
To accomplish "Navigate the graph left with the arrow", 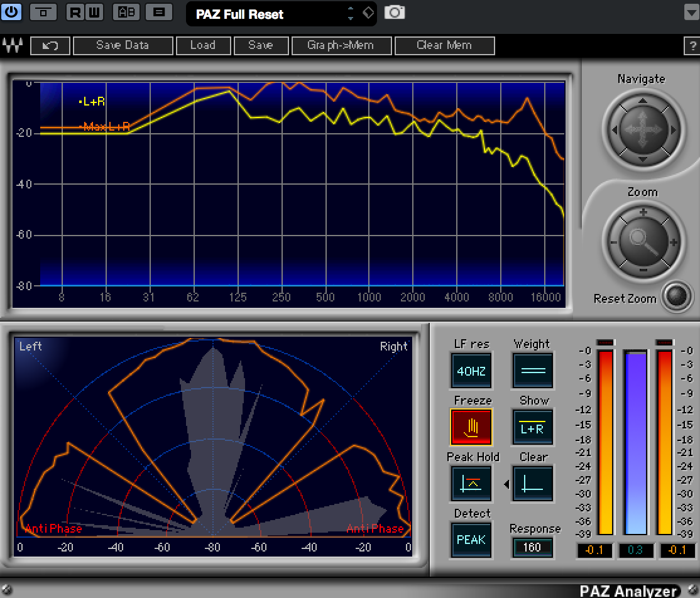I will [x=615, y=130].
